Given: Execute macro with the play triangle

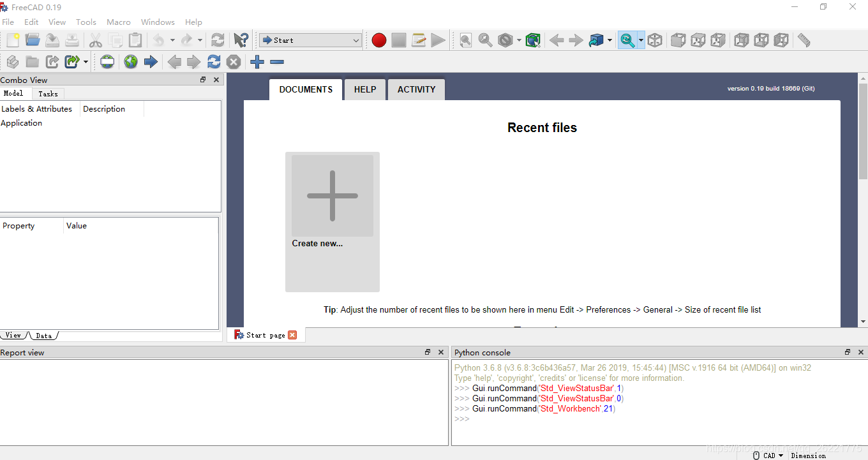Looking at the screenshot, I should 438,40.
